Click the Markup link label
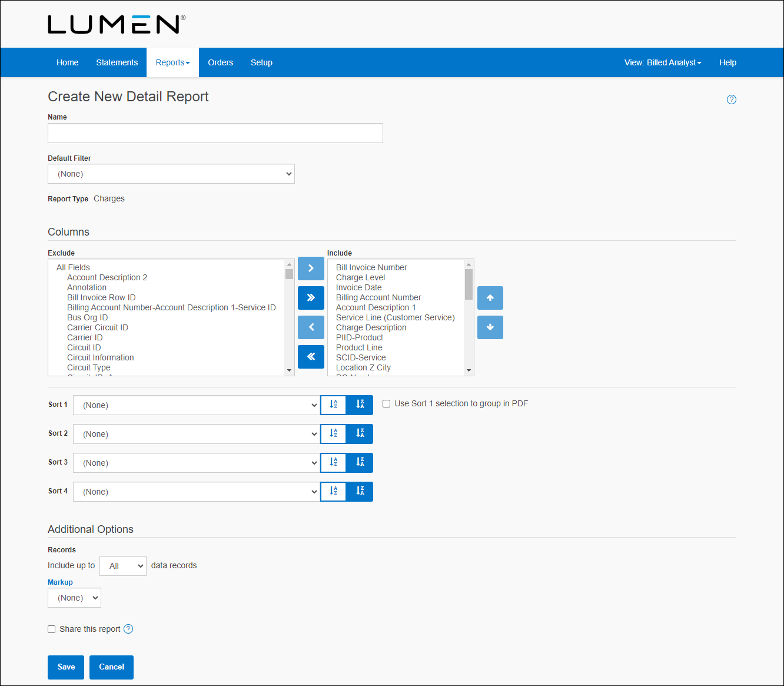784x686 pixels. [60, 582]
